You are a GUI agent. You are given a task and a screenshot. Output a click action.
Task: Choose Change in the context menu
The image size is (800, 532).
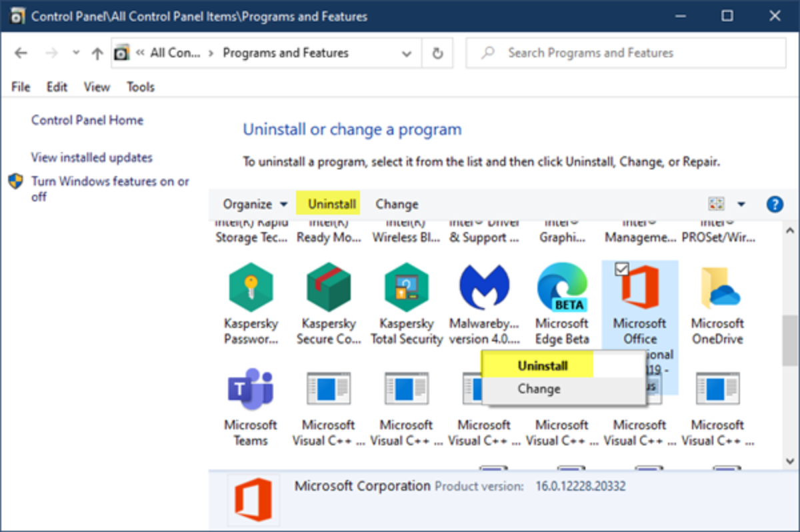(x=539, y=389)
